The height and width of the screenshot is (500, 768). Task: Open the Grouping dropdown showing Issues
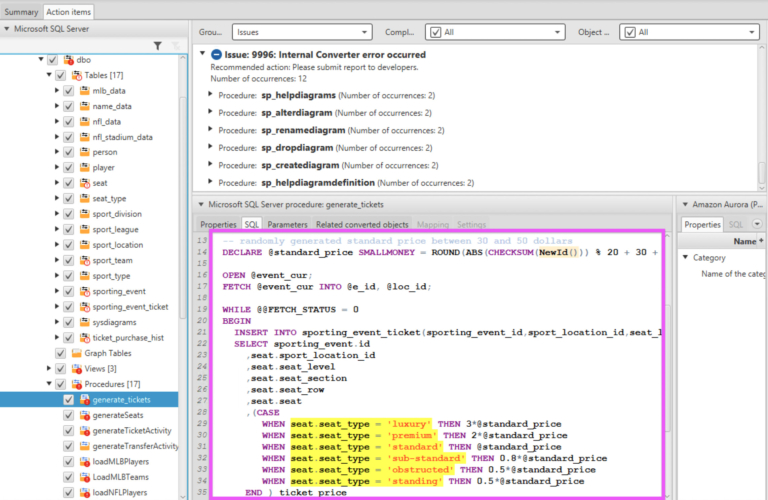click(x=300, y=32)
